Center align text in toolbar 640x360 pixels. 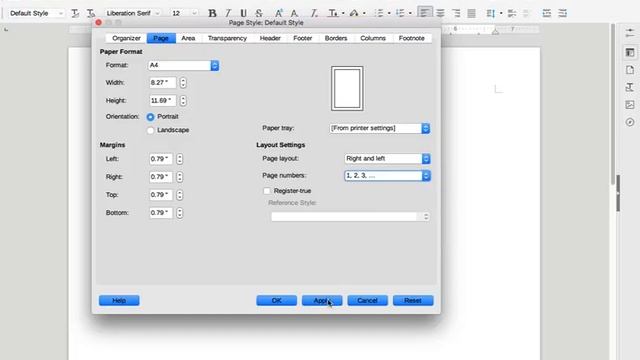(x=440, y=13)
